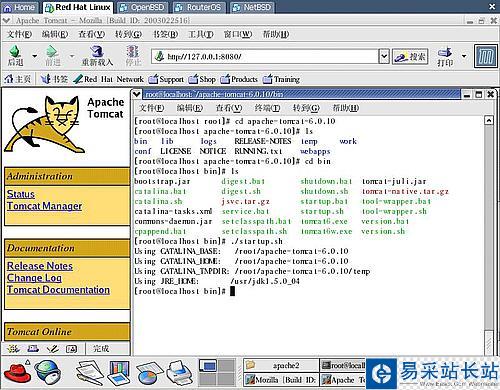This screenshot has width=500, height=390.
Task: Click the Apache Tomcat cat logo
Action: click(x=45, y=125)
